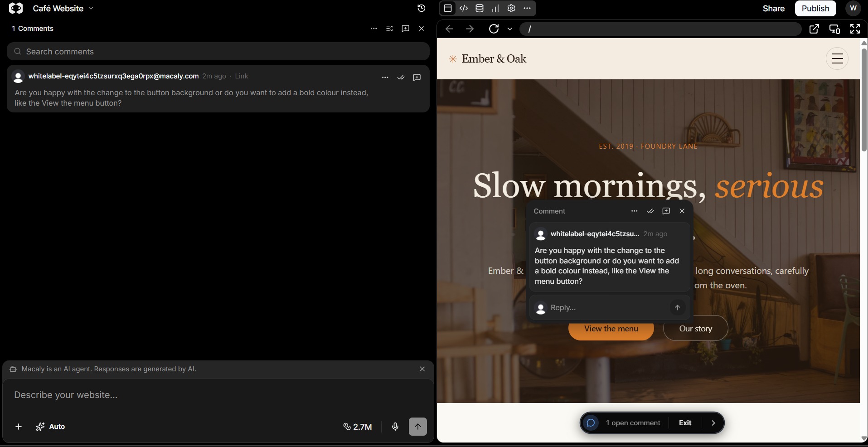This screenshot has width=868, height=447.
Task: Open Auto model selector
Action: (50, 427)
